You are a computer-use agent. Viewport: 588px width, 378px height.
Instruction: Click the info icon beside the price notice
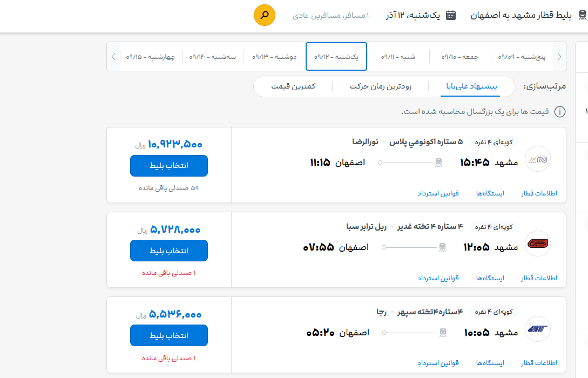click(x=560, y=112)
